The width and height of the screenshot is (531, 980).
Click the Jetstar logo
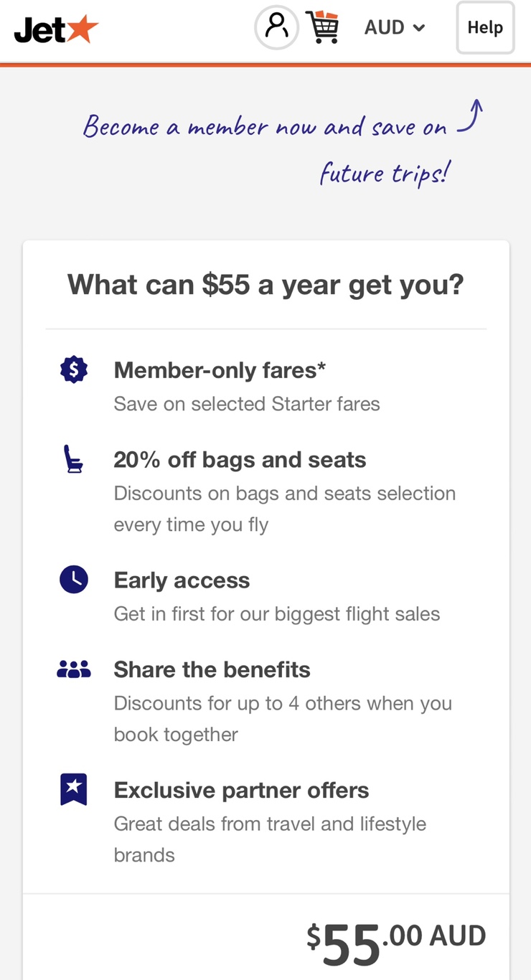pyautogui.click(x=56, y=29)
